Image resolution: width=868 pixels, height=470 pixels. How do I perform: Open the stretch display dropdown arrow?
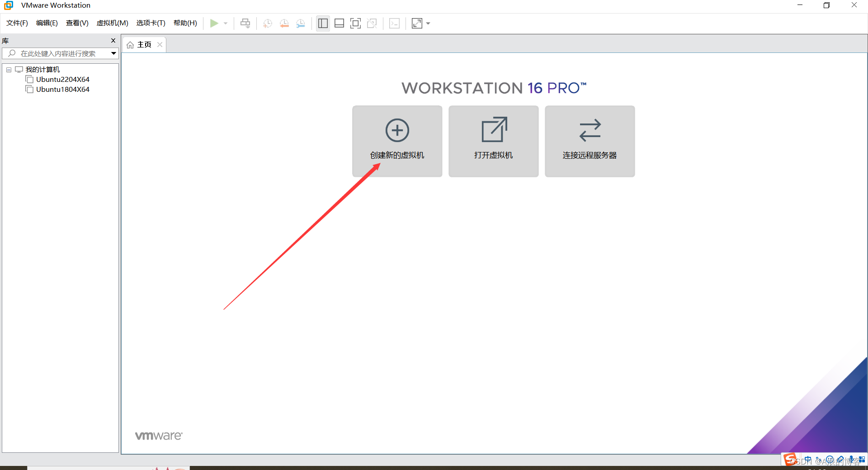pos(428,23)
